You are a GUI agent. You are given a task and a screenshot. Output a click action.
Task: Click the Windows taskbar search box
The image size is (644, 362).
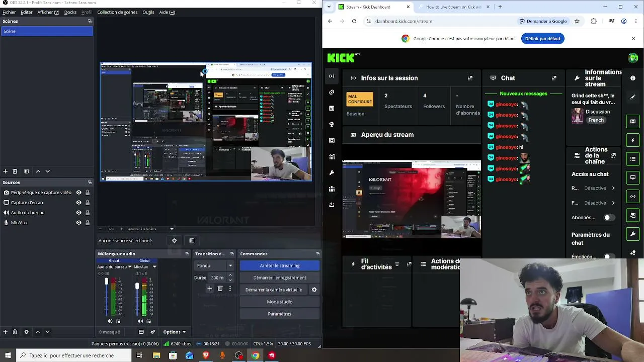(x=73, y=355)
